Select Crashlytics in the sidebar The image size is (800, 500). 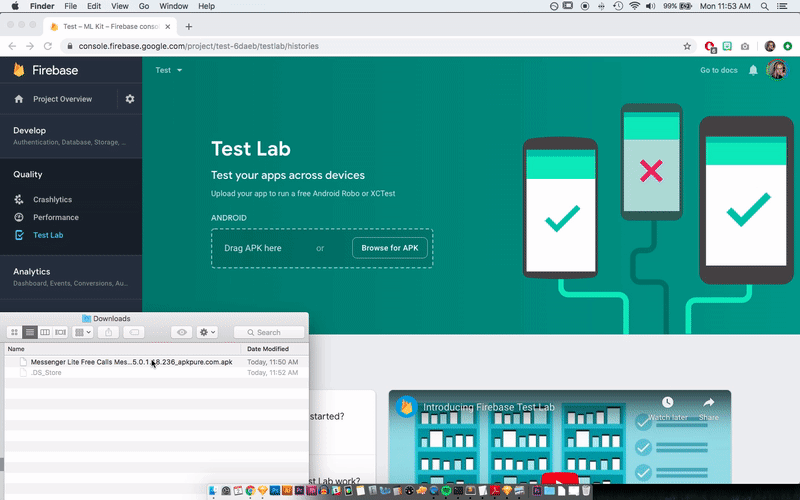52,199
